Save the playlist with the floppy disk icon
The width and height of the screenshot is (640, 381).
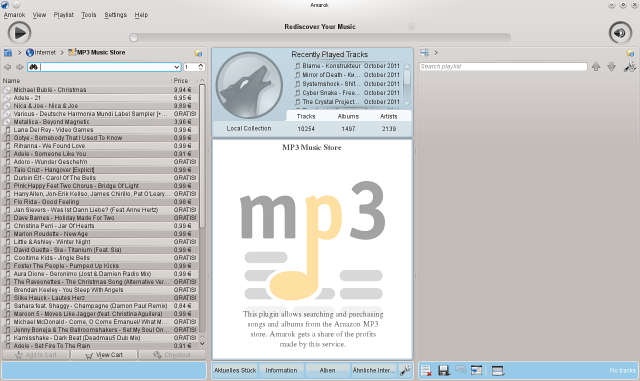[444, 370]
